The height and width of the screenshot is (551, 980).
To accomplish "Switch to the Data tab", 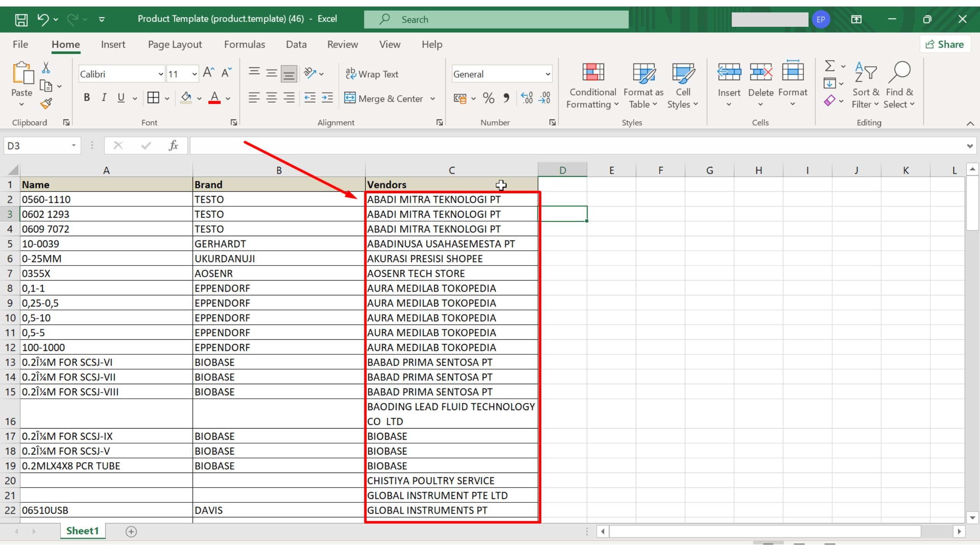I will pyautogui.click(x=296, y=44).
